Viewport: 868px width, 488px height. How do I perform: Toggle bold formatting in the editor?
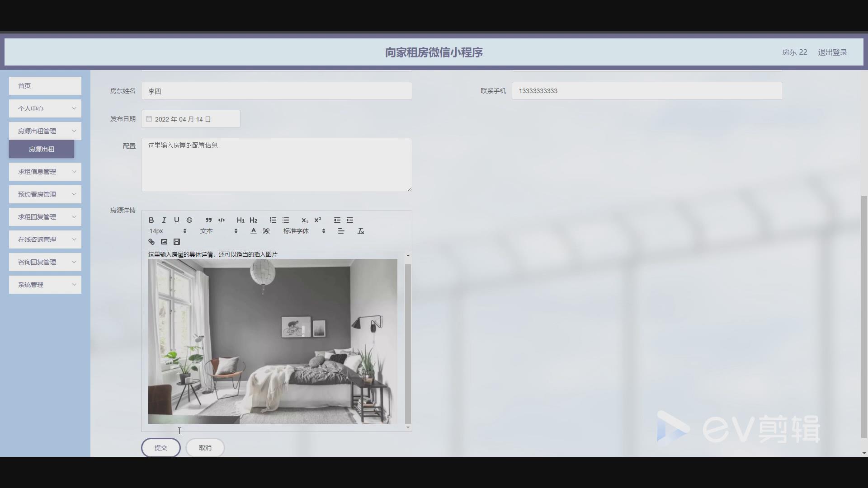click(151, 220)
